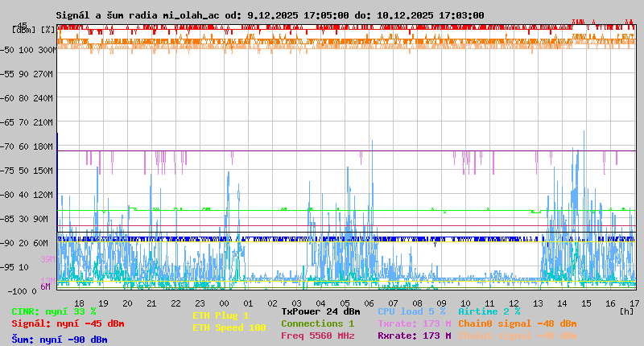Image resolution: width=644 pixels, height=346 pixels.
Task: Select the CPU load legend entry
Action: [411, 311]
